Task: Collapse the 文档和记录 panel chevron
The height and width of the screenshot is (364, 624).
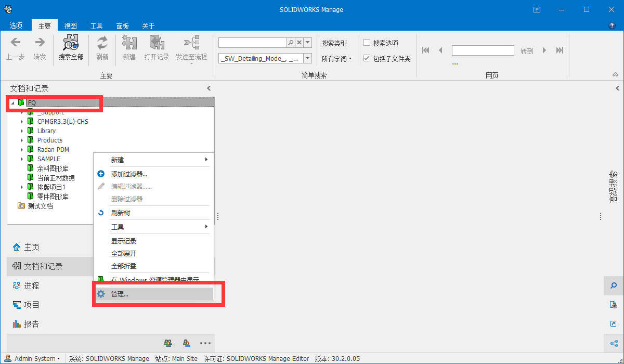Action: tap(209, 88)
